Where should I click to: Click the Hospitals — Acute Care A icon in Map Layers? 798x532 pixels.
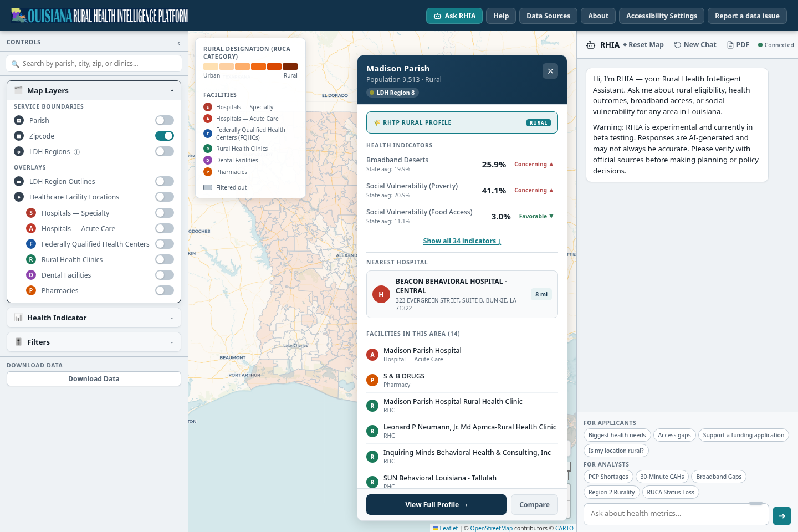coord(31,228)
